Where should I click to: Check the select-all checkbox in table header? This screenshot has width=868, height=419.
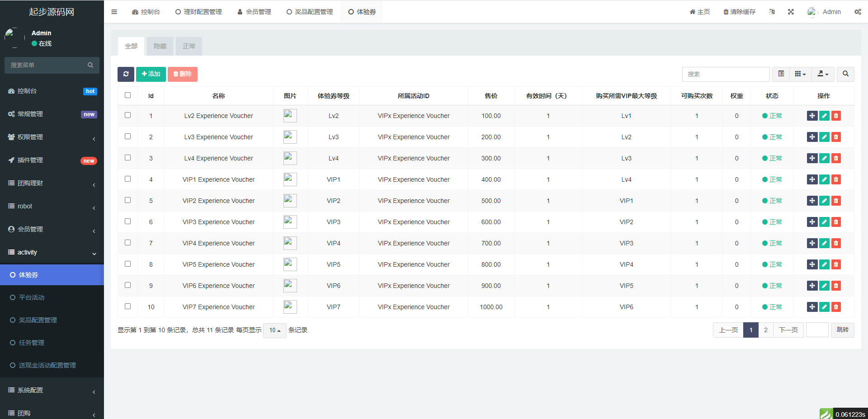(x=127, y=95)
